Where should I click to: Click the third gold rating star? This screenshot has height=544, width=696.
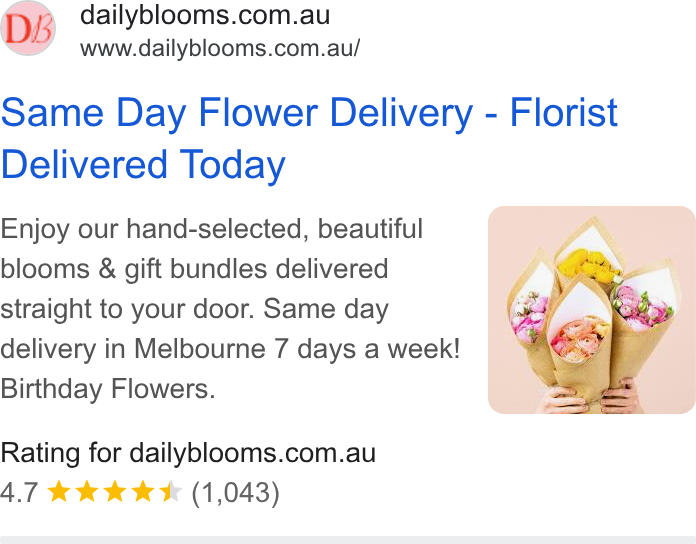[x=115, y=492]
